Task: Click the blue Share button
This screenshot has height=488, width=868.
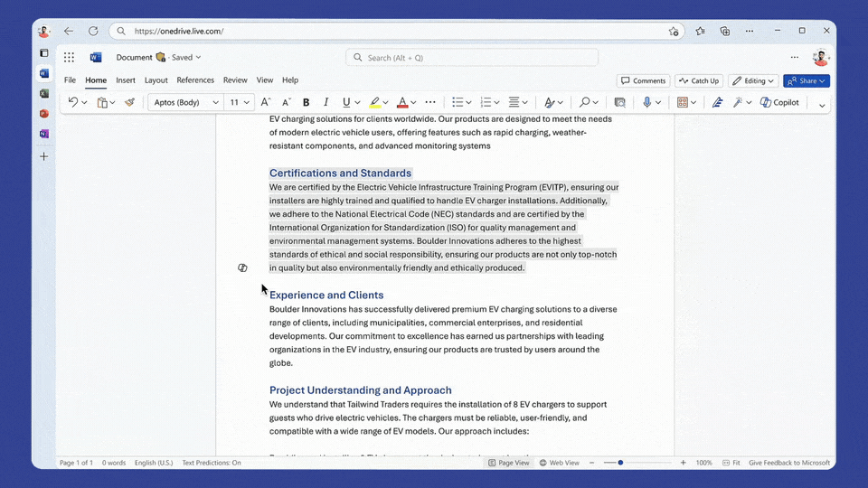Action: click(x=806, y=81)
